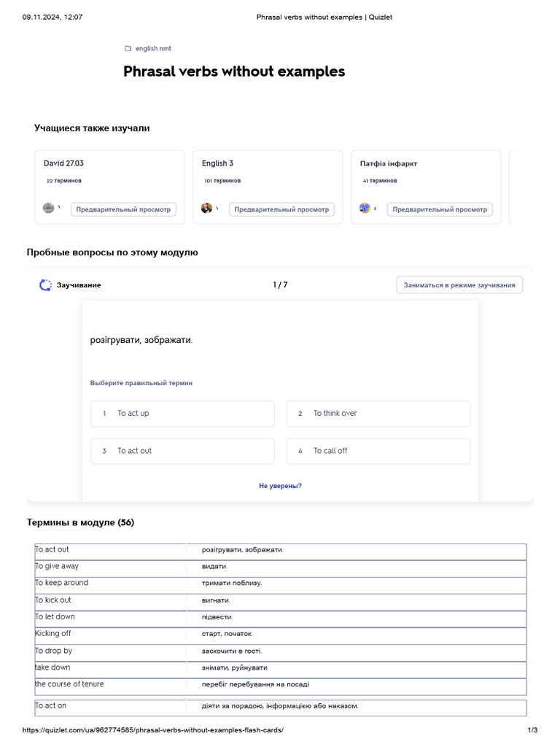Open the David 27.03 card title

[x=63, y=163]
